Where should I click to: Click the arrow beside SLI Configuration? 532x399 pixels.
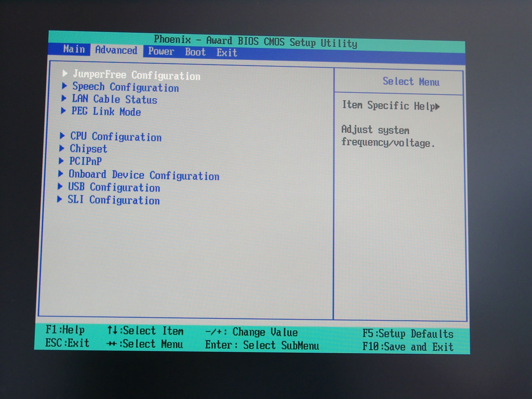click(x=60, y=199)
